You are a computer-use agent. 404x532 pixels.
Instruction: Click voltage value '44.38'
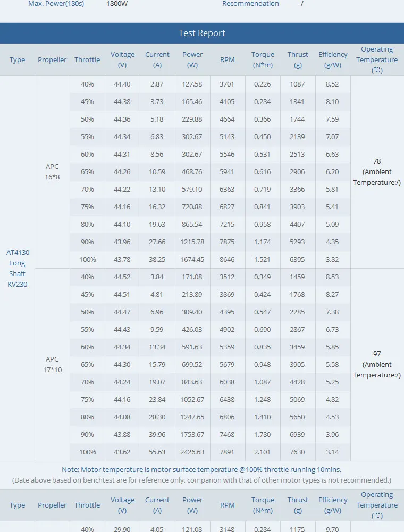pos(122,102)
